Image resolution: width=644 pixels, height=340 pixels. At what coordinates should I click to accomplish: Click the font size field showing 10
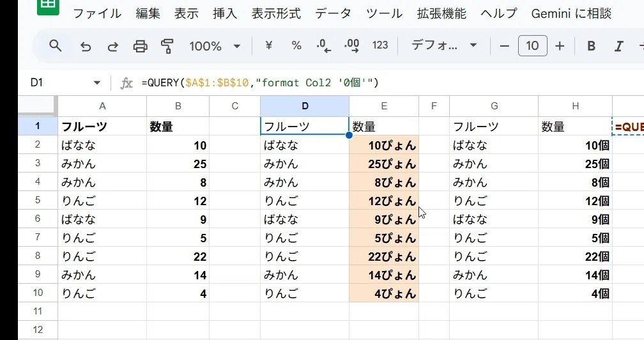coord(532,45)
